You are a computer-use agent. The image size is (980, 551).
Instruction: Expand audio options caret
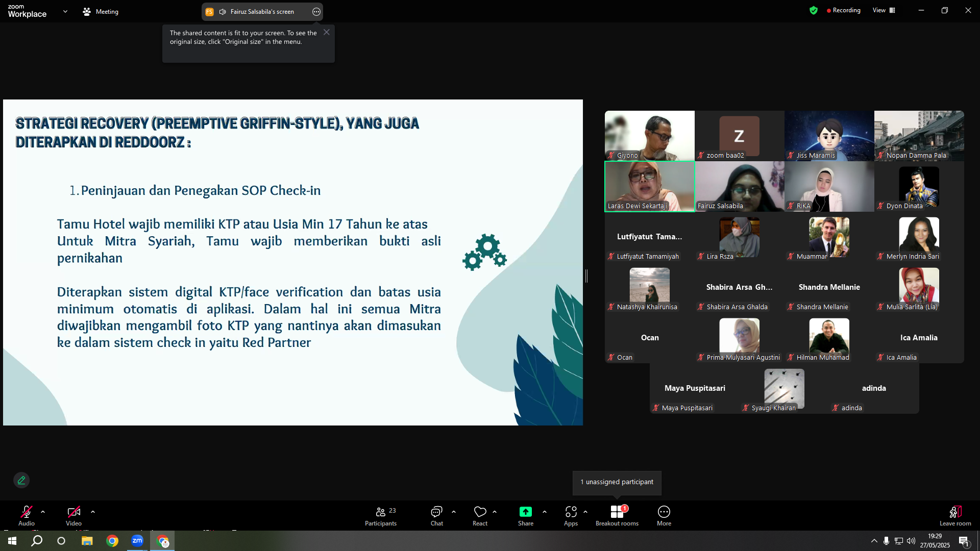(x=43, y=512)
